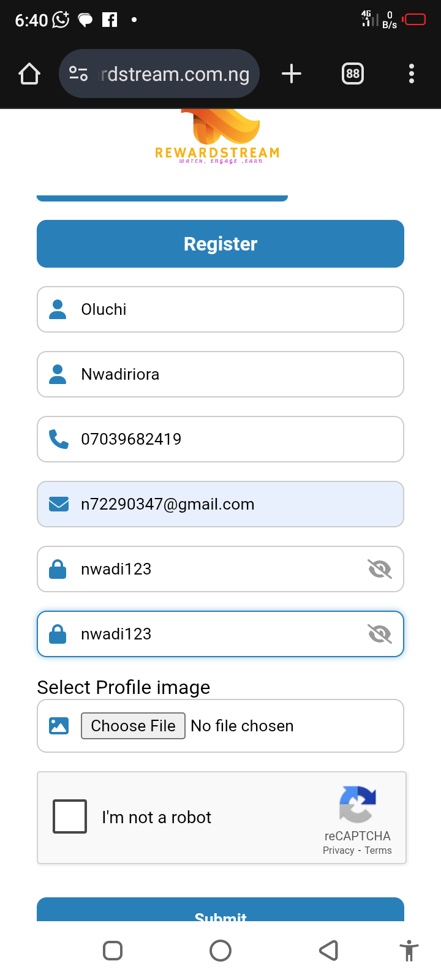441x980 pixels.
Task: Tap the Android recent apps button
Action: pyautogui.click(x=113, y=951)
